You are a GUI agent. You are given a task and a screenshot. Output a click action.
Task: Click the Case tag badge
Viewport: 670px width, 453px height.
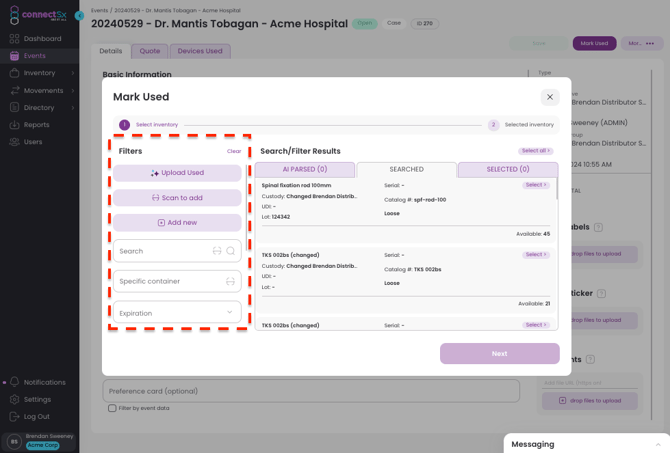[394, 24]
